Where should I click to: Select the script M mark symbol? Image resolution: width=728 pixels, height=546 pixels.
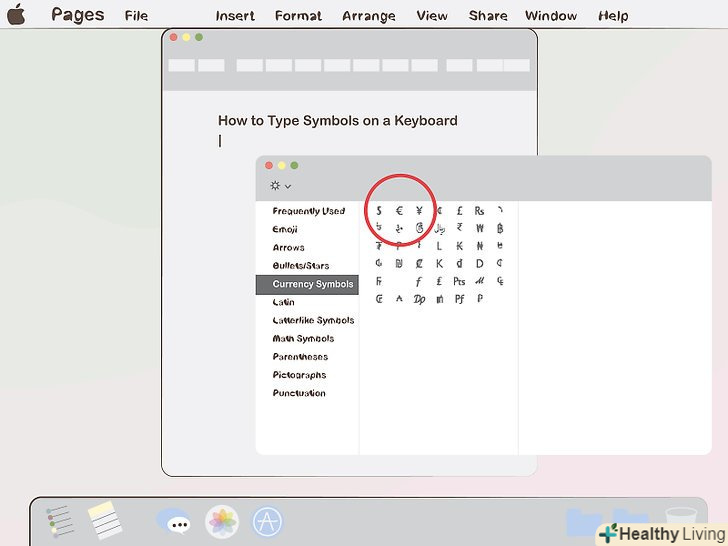480,281
